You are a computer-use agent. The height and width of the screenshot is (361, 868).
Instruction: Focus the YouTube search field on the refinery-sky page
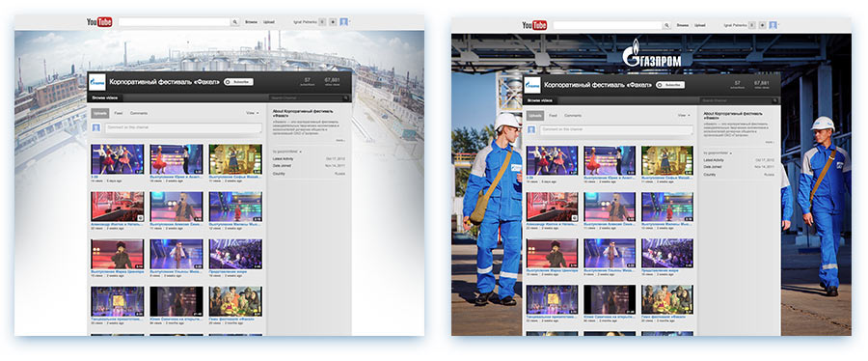click(175, 22)
